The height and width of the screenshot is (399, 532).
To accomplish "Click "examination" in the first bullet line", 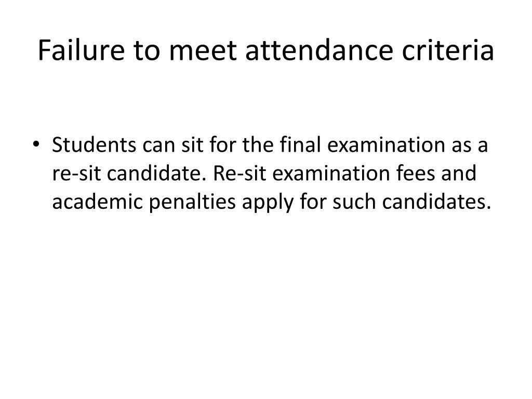I will pos(386,145).
